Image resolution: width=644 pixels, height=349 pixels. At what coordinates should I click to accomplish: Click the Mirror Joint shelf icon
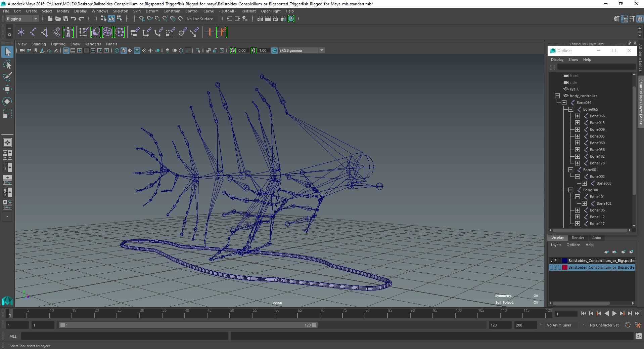(x=56, y=32)
